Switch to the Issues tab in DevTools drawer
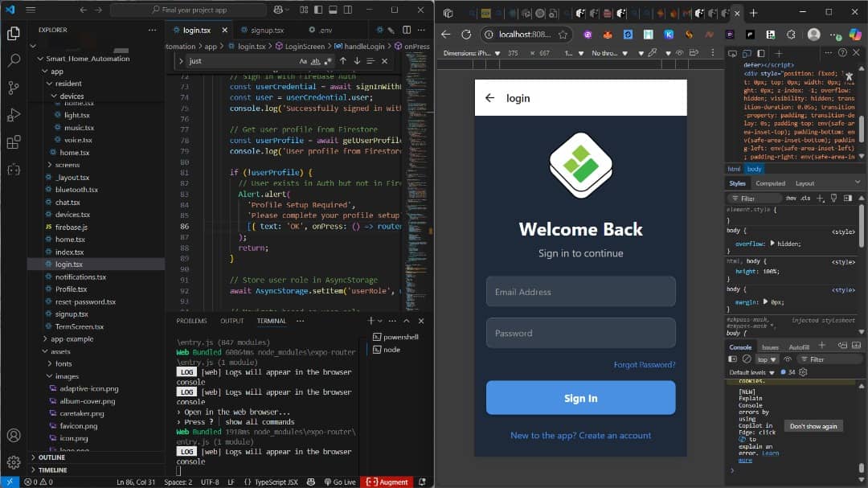 770,347
